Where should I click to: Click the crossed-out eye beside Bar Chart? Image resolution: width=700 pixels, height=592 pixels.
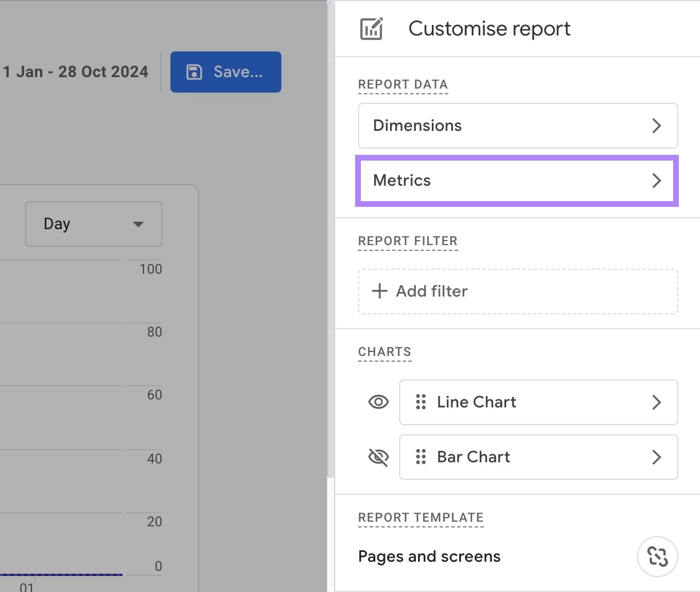tap(377, 457)
